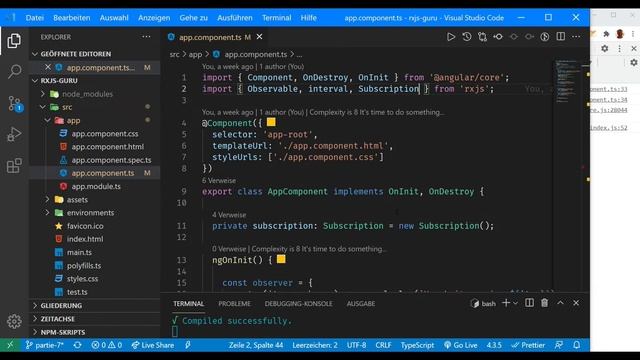
Task: Switch to the DEBUGGING-KONSOLE tab
Action: [298, 304]
